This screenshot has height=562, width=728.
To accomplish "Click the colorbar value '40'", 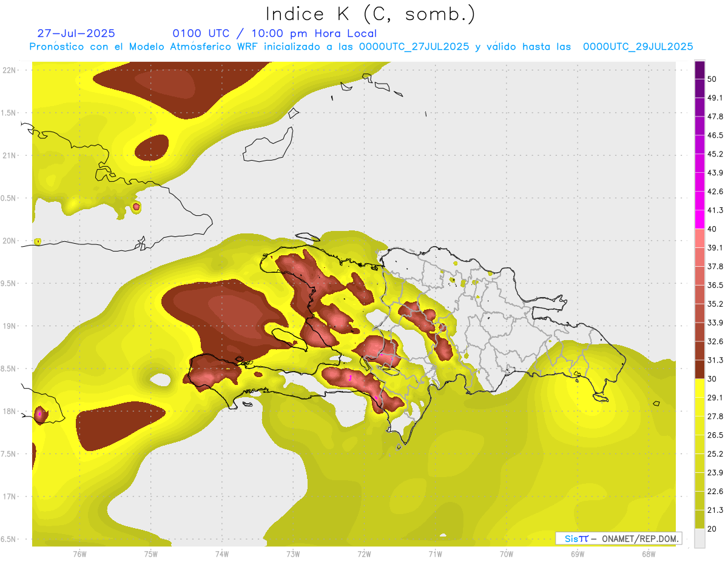I will point(713,229).
